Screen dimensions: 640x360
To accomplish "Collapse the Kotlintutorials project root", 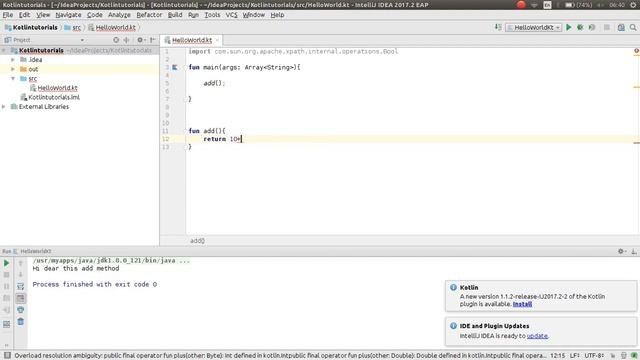I will pos(4,50).
